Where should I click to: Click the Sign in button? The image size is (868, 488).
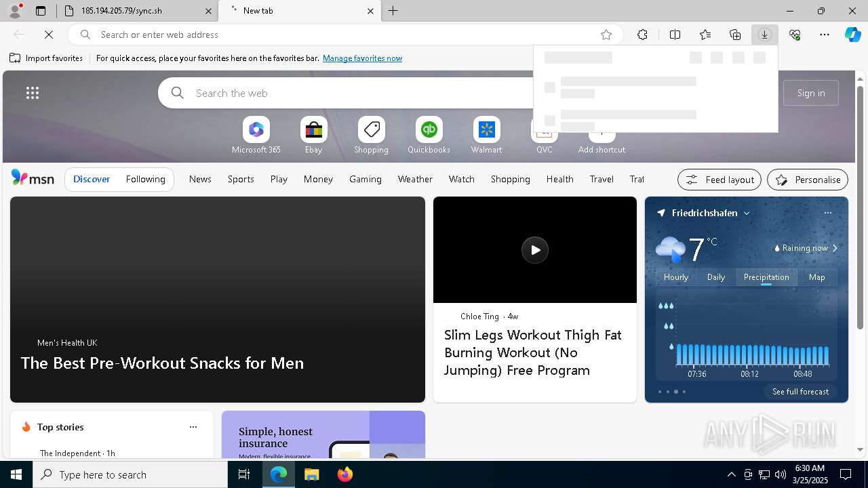pos(811,93)
